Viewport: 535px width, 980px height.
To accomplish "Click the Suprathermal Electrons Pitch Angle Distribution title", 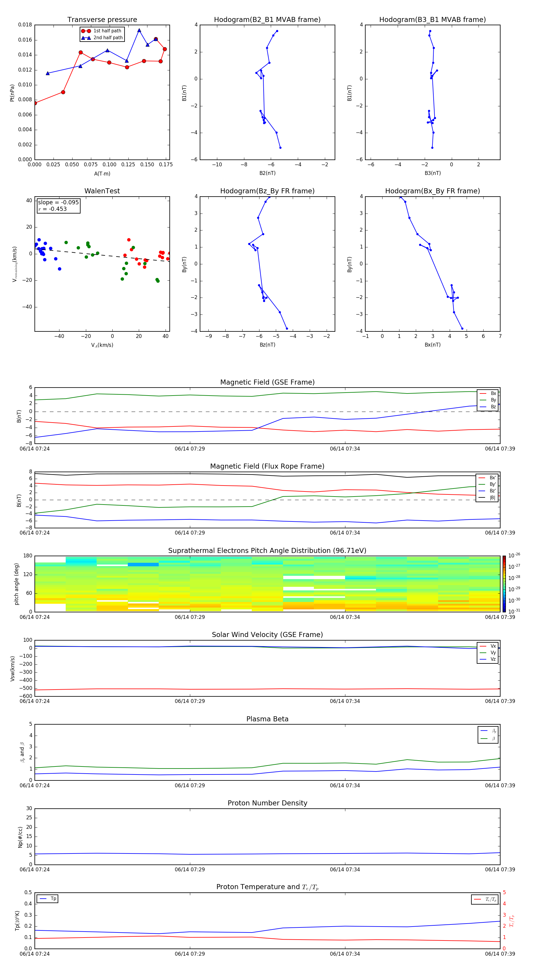I will coord(267,551).
